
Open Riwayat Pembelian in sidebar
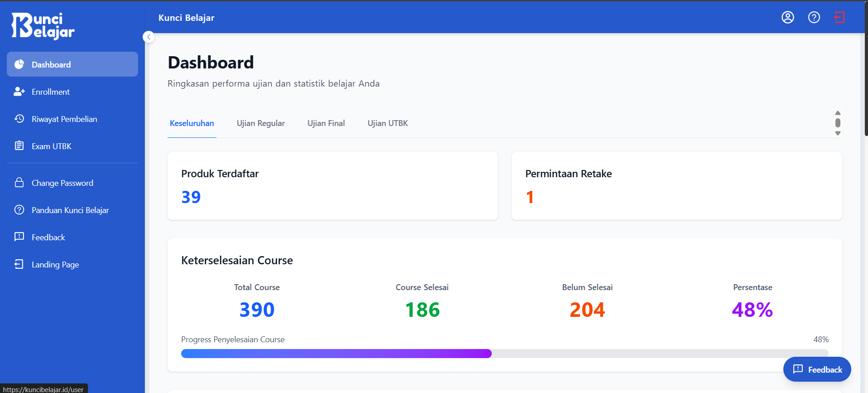coord(72,119)
